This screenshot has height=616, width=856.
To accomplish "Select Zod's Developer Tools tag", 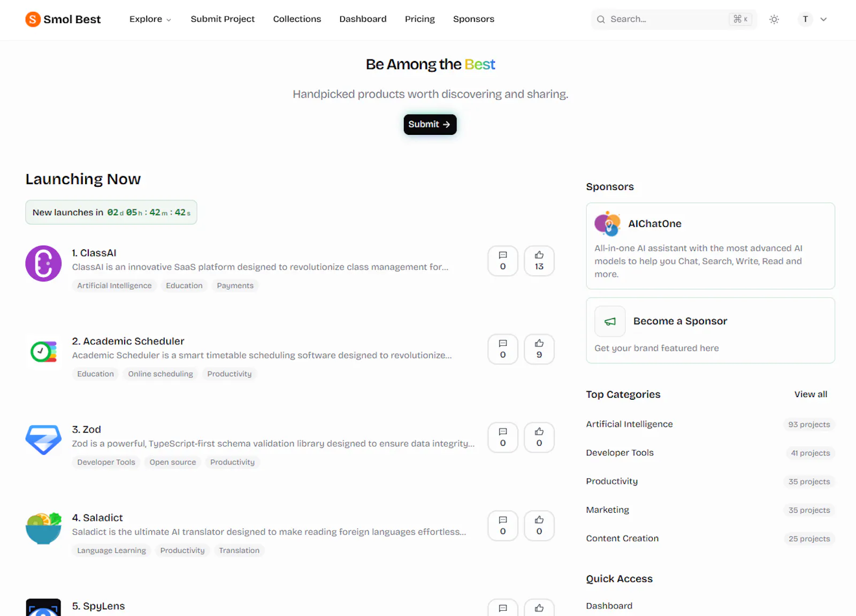I will [x=106, y=462].
